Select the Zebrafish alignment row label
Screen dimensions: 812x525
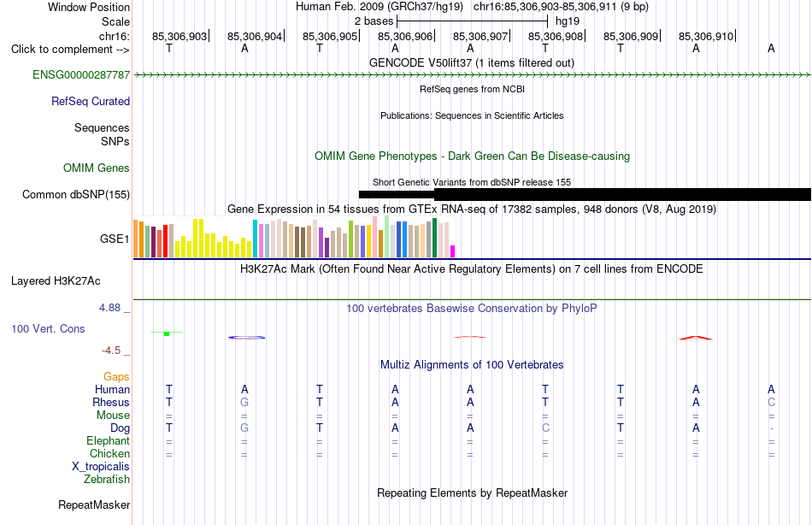coord(107,479)
